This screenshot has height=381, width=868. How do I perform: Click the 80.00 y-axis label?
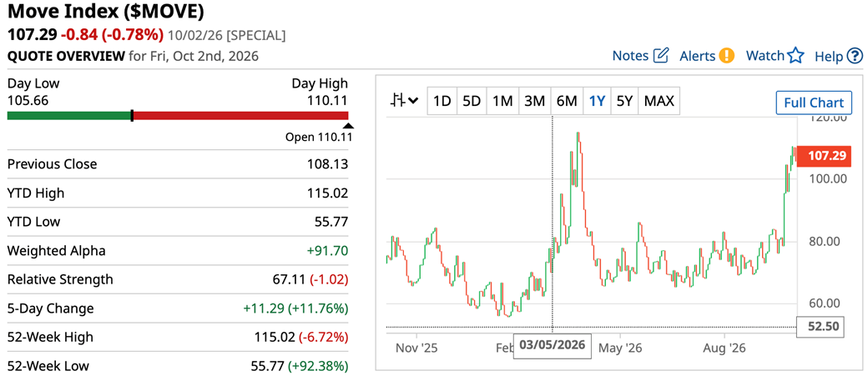pos(825,242)
